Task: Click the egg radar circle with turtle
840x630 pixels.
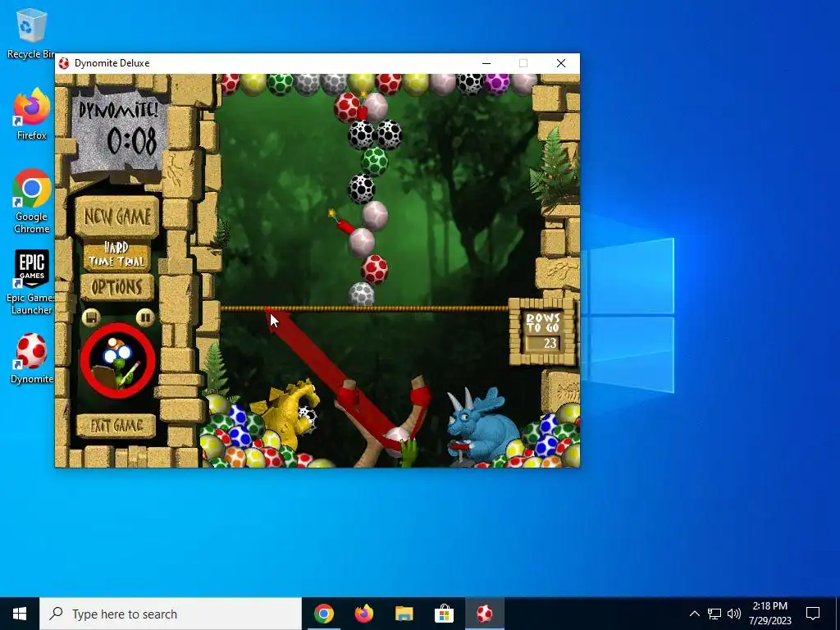Action: click(x=118, y=361)
